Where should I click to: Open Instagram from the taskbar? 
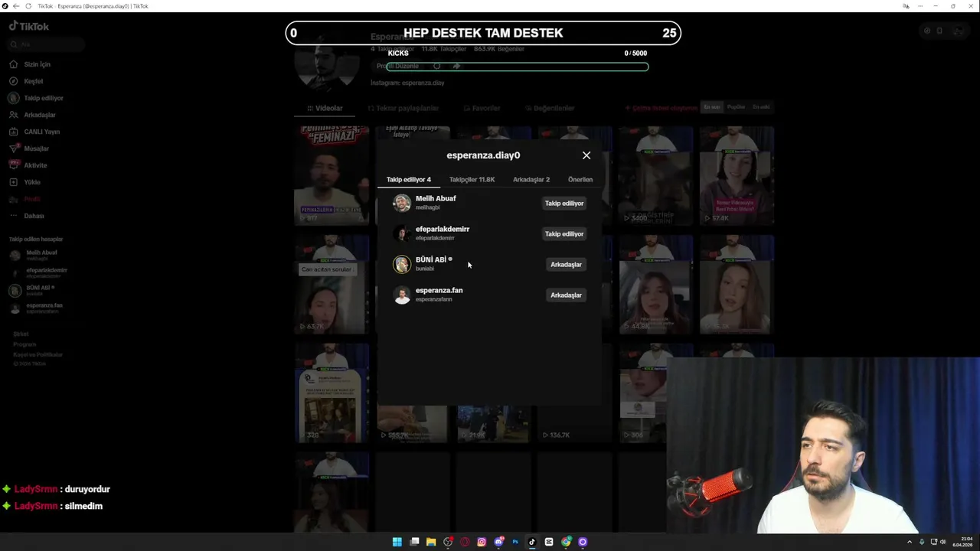[482, 542]
